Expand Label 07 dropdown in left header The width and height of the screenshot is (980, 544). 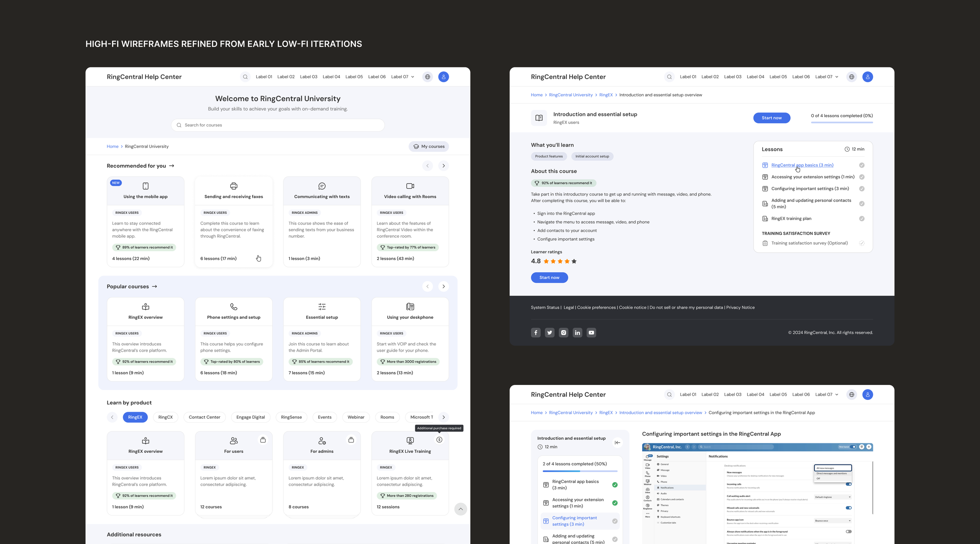(x=403, y=77)
